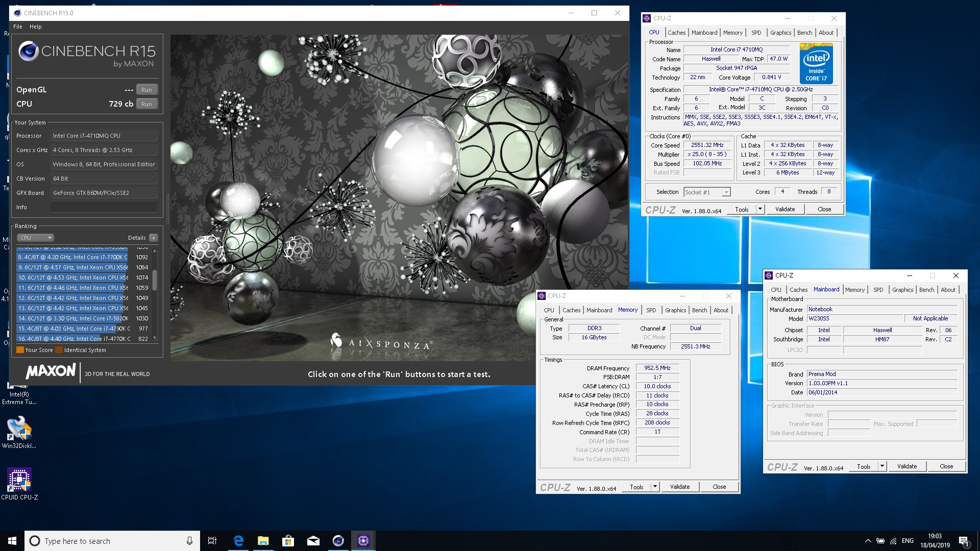
Task: Run the CPU benchmark
Action: pyautogui.click(x=146, y=104)
